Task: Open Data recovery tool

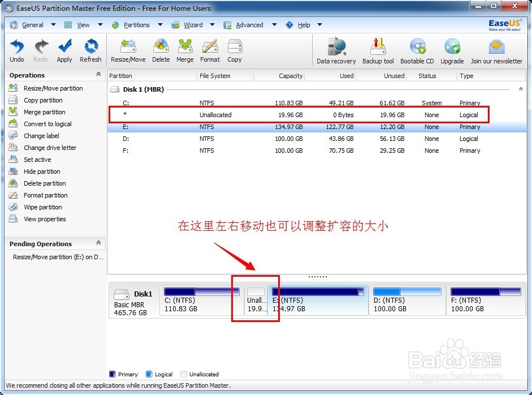Action: point(336,51)
